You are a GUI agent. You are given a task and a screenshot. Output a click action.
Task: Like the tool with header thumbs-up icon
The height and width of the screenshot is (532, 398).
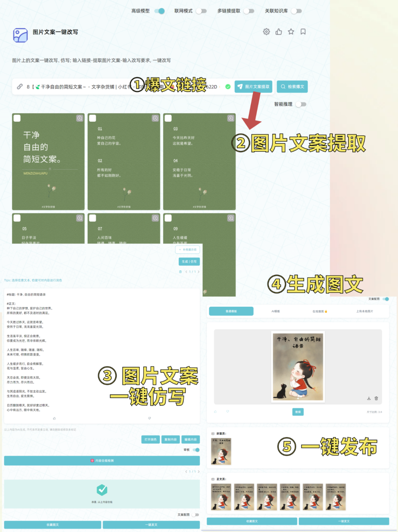point(279,32)
